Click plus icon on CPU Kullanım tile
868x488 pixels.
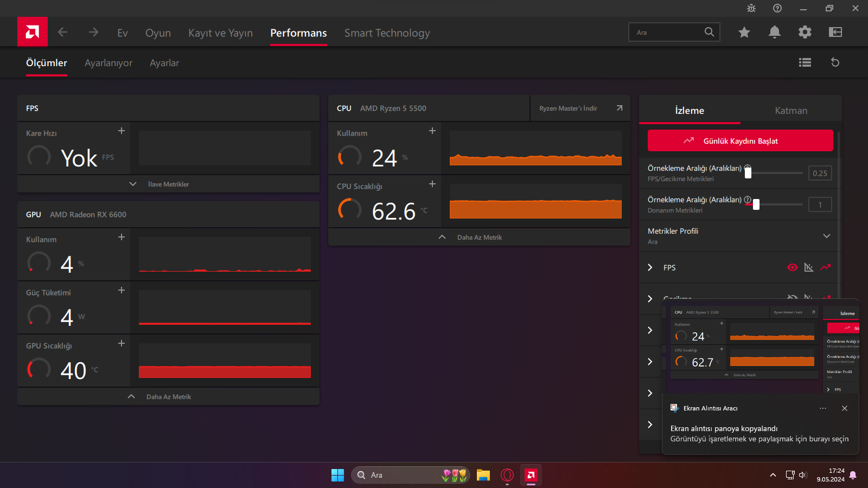432,131
